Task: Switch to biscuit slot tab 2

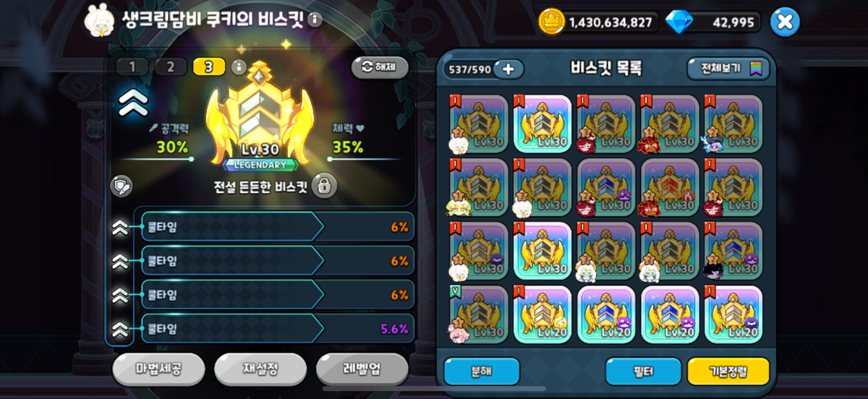Action: click(170, 67)
